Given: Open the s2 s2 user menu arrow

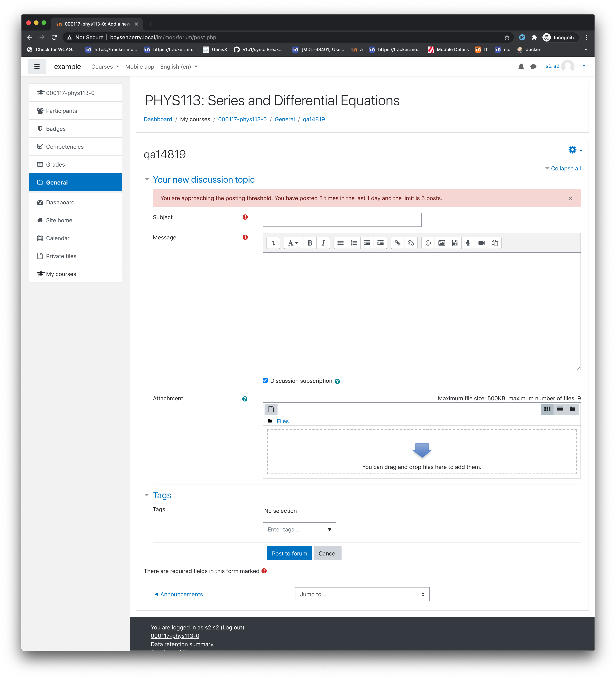Looking at the screenshot, I should pos(584,66).
